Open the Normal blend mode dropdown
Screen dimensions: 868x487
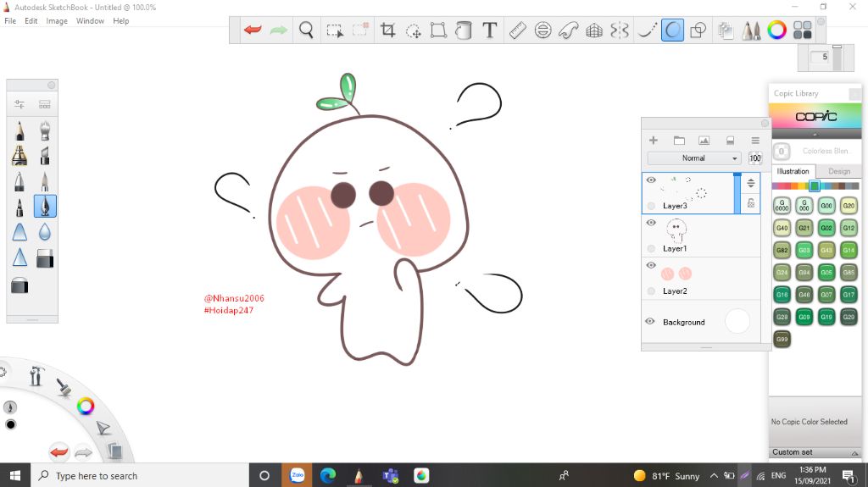(x=694, y=158)
